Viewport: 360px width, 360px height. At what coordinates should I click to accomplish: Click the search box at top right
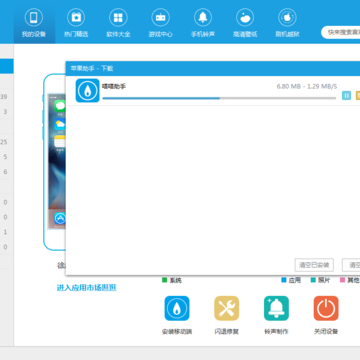point(341,33)
